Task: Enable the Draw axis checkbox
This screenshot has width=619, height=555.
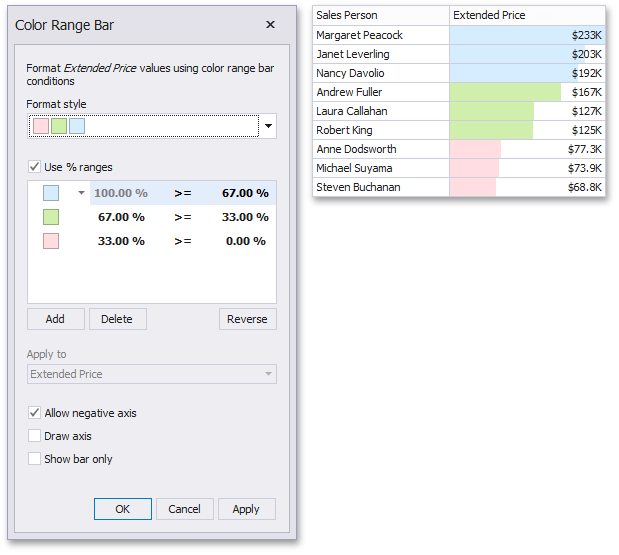Action: (x=36, y=436)
